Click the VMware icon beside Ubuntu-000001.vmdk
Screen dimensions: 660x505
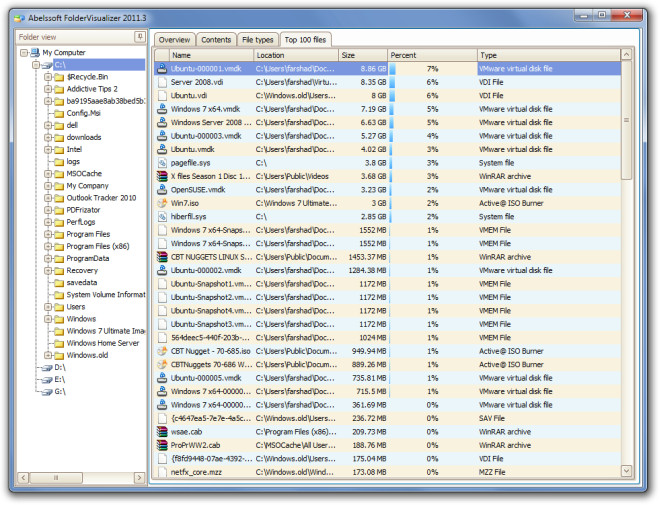pos(162,69)
